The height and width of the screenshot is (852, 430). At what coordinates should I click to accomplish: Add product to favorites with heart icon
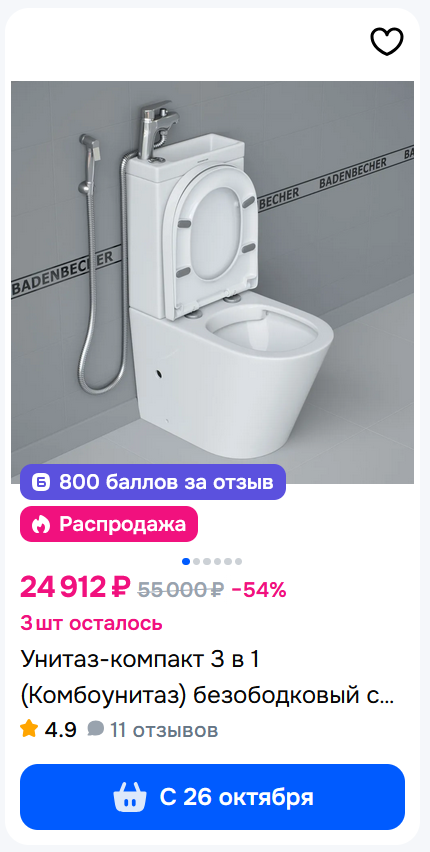click(x=387, y=41)
